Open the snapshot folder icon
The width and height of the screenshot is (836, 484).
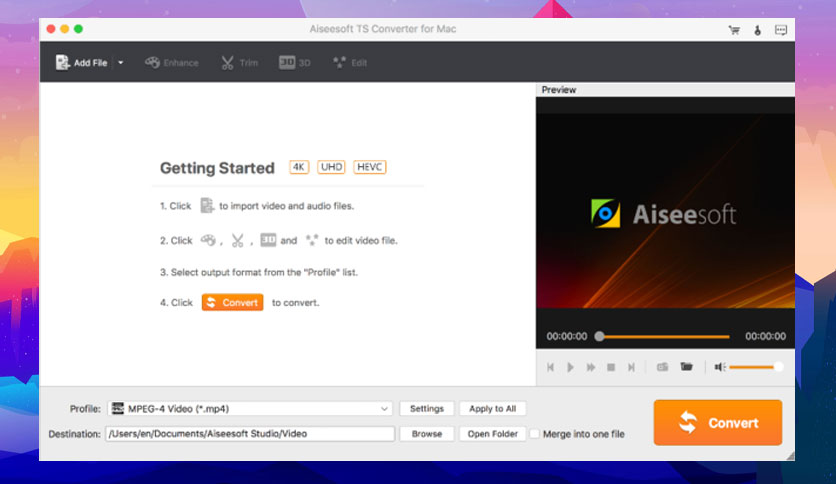[x=687, y=367]
